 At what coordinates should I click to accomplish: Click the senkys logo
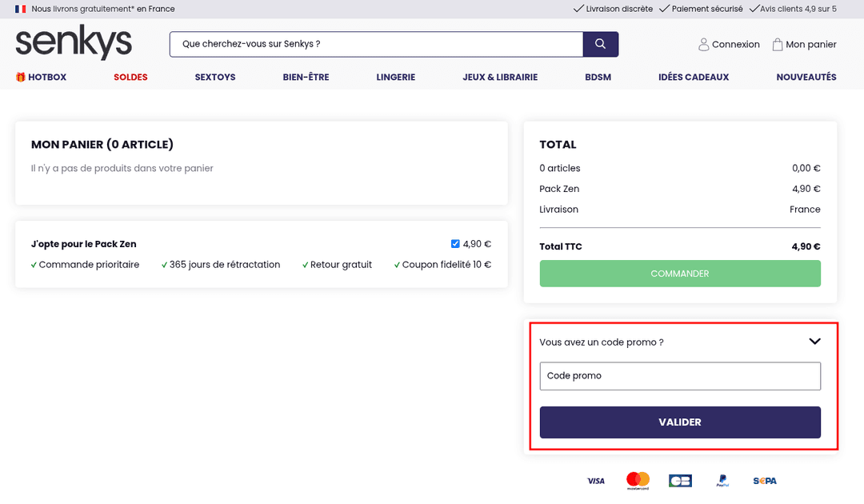(x=74, y=42)
